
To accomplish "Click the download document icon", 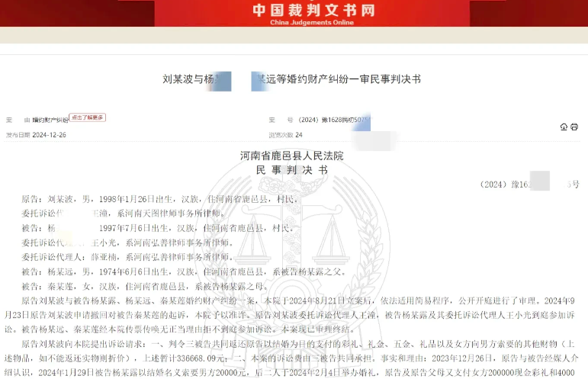I will [x=564, y=127].
